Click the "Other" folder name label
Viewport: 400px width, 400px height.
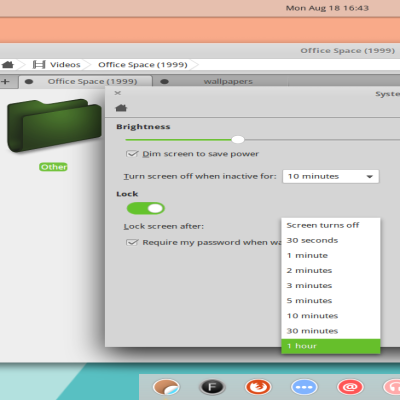53,167
